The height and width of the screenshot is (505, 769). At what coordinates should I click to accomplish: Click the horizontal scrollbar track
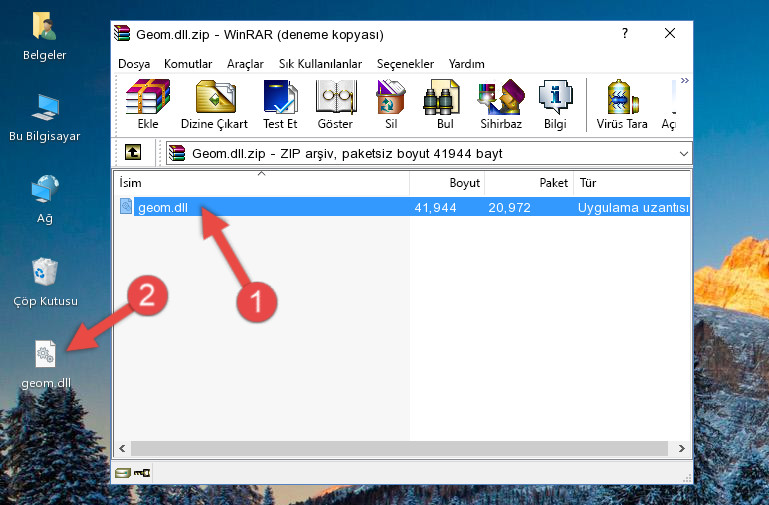tap(399, 448)
